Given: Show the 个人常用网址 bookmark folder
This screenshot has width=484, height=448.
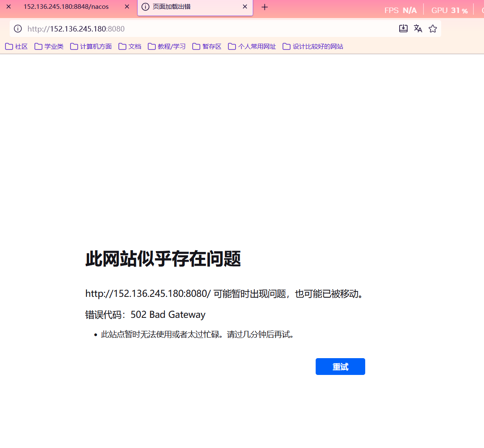Looking at the screenshot, I should pyautogui.click(x=252, y=47).
